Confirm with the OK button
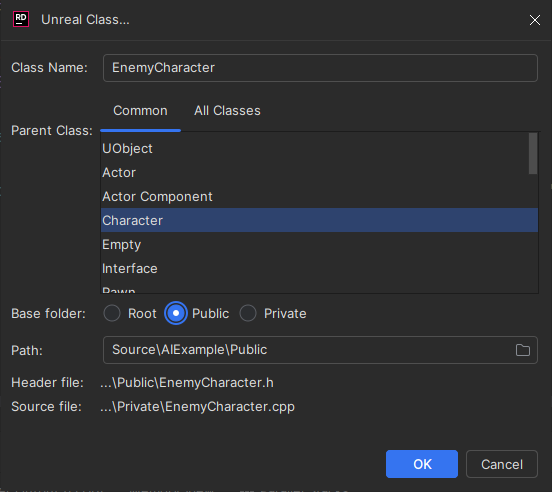Image resolution: width=552 pixels, height=492 pixels. click(422, 464)
